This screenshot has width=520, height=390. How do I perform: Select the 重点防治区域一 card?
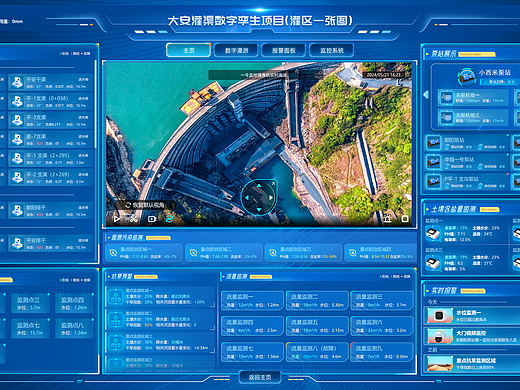coord(144,253)
